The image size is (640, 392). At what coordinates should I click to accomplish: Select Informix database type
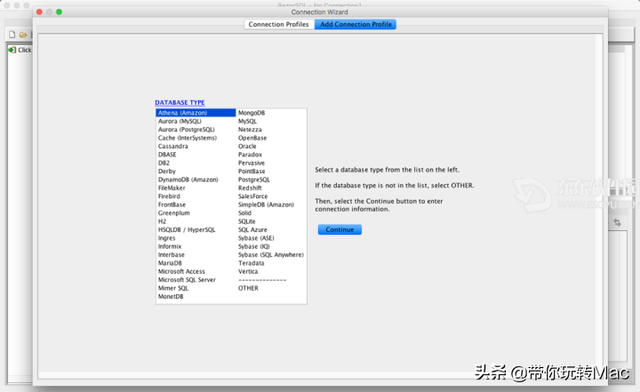coord(170,247)
